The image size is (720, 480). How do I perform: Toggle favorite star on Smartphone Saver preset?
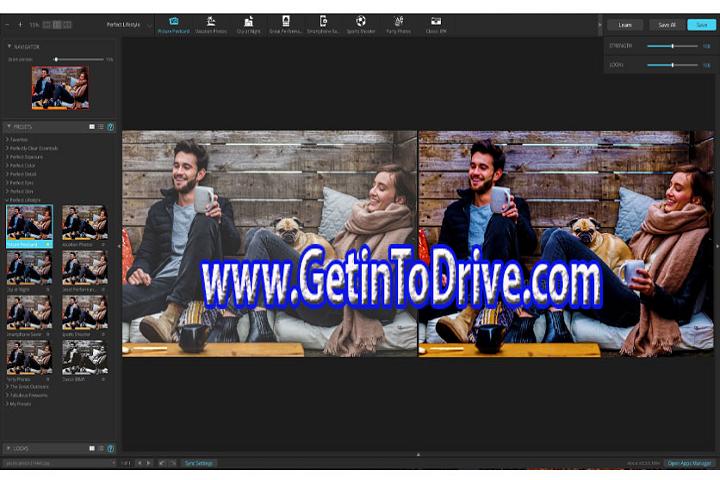48,334
